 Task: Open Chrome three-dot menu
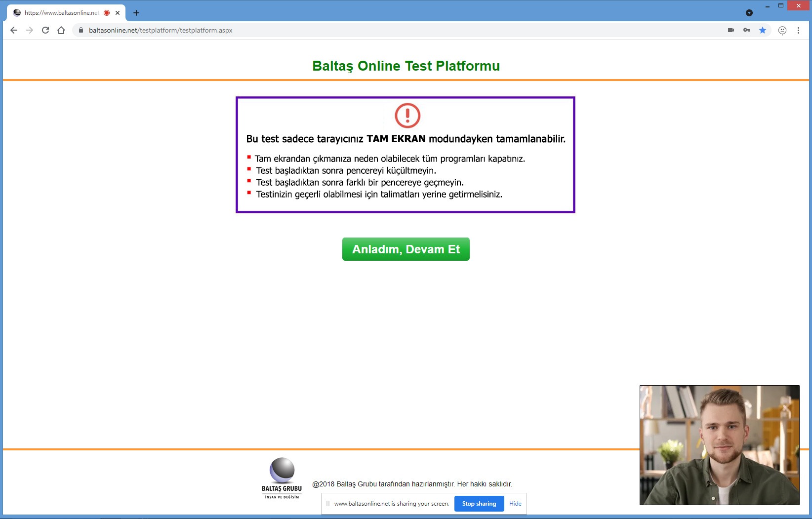798,30
